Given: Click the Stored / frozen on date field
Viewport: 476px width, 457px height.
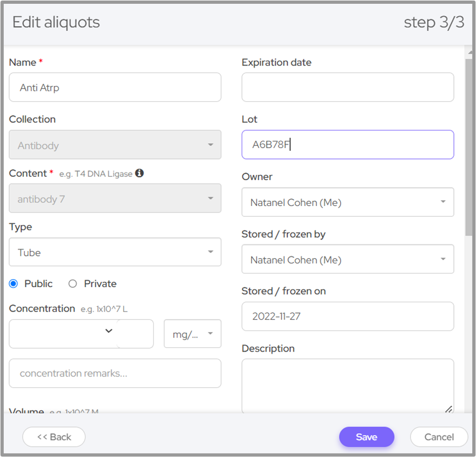Looking at the screenshot, I should 347,316.
